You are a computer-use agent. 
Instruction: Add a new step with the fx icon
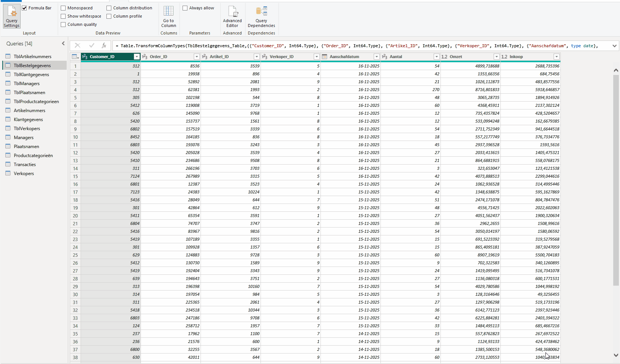(x=104, y=45)
